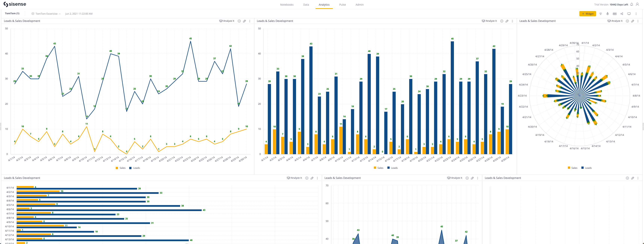
Task: Export the dashboard as PDF
Action: 615,14
